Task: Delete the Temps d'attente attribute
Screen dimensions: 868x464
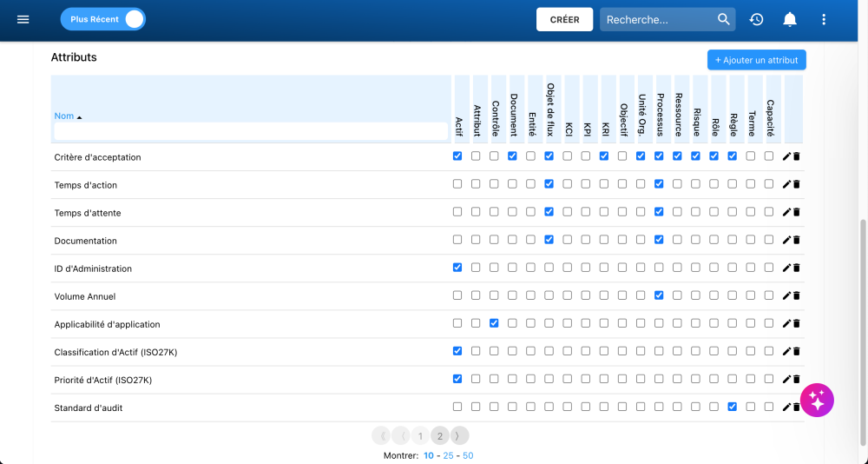Action: click(797, 212)
